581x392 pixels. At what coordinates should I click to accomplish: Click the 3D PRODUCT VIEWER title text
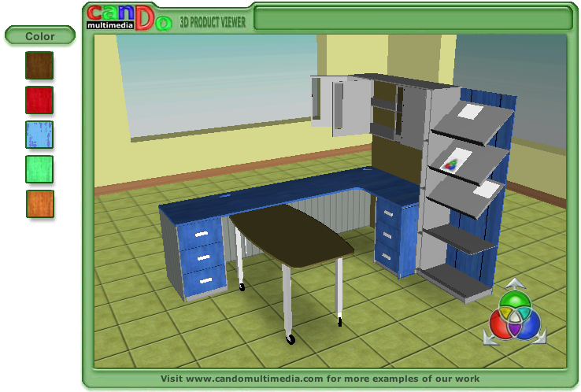[x=213, y=22]
